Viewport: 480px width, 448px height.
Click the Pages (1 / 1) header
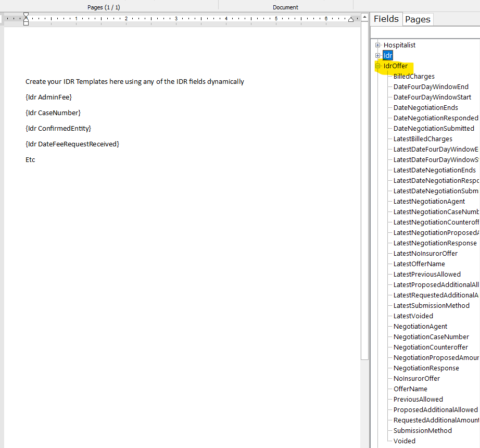pyautogui.click(x=104, y=7)
